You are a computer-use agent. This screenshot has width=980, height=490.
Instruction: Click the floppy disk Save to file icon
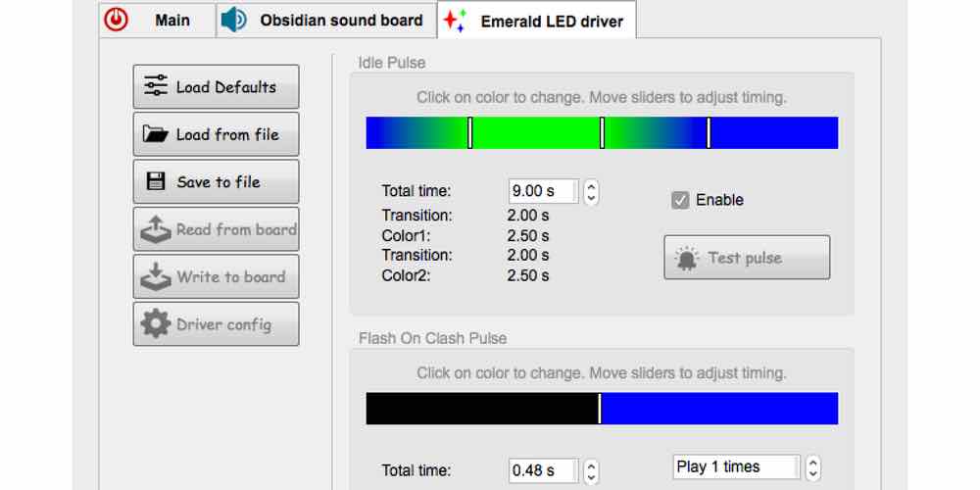pos(156,181)
